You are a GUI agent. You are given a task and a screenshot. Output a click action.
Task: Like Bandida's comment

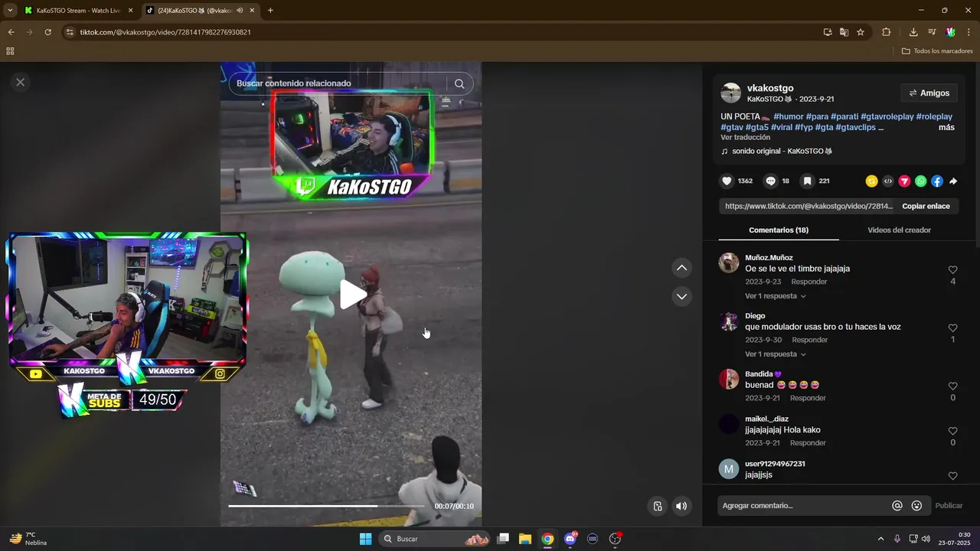(953, 386)
